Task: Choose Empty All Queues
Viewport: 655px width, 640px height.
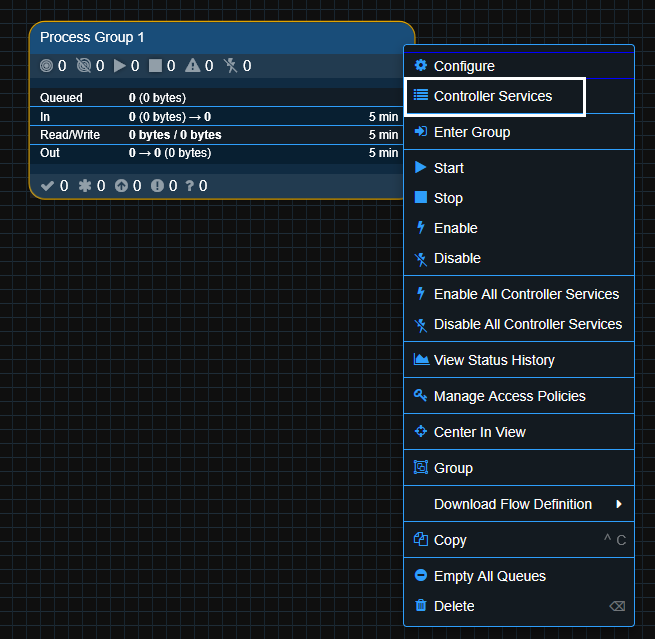Action: pyautogui.click(x=519, y=576)
